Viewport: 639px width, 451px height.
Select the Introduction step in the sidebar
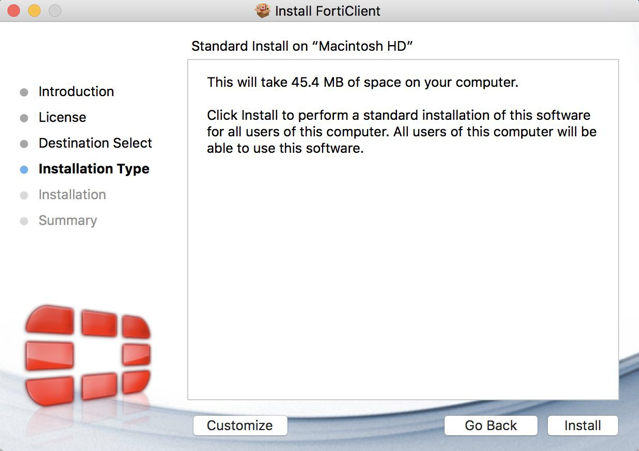[76, 91]
